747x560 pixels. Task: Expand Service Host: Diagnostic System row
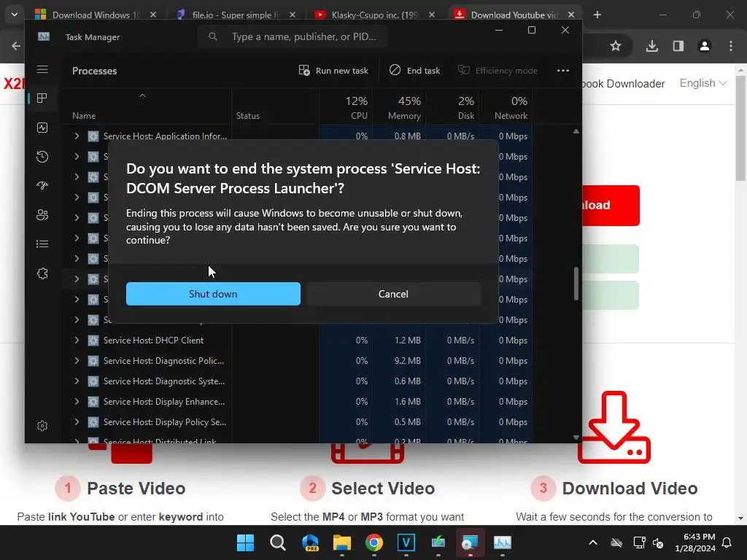coord(77,381)
